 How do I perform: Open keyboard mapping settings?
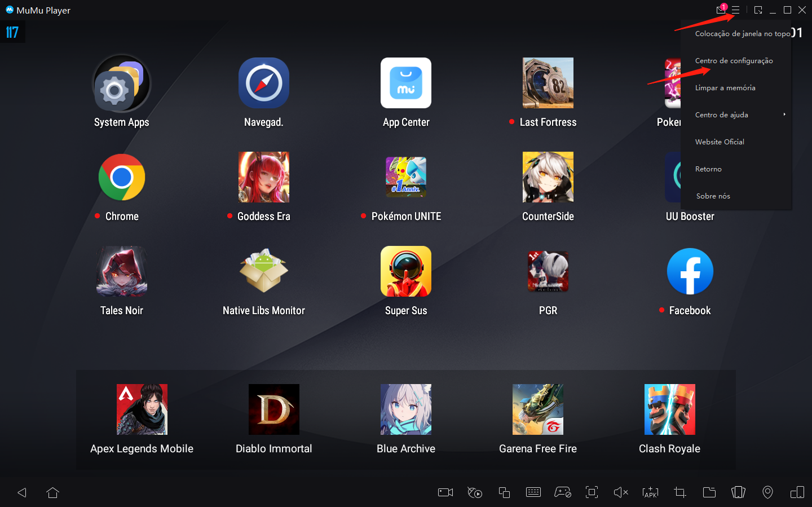point(533,492)
